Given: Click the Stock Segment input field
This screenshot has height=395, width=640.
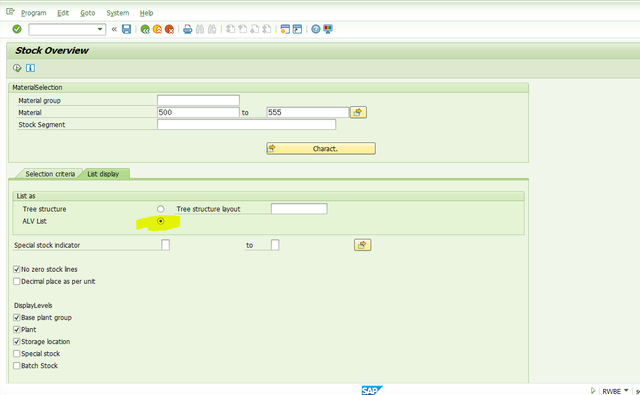Looking at the screenshot, I should (x=247, y=124).
